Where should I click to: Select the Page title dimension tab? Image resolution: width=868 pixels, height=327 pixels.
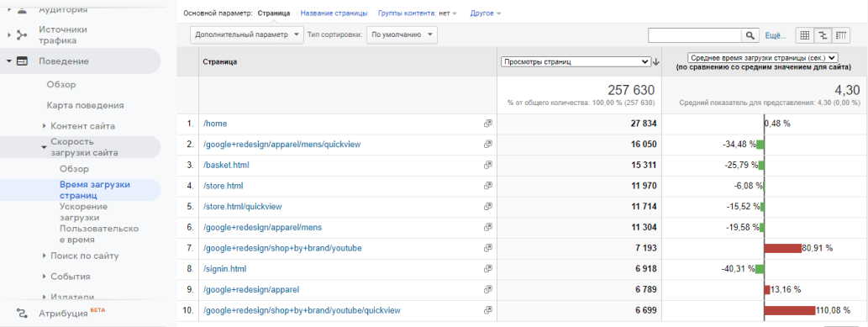coord(334,13)
